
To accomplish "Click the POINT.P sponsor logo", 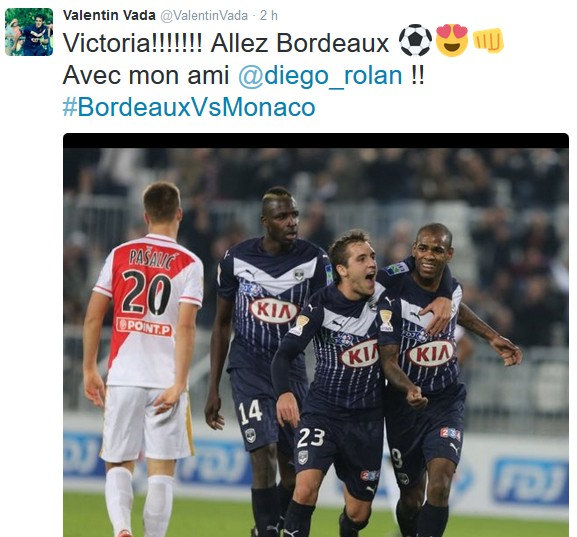I will (144, 327).
